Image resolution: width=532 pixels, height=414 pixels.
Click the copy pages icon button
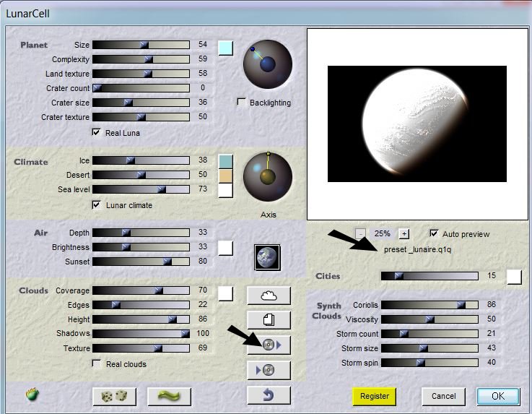(269, 320)
